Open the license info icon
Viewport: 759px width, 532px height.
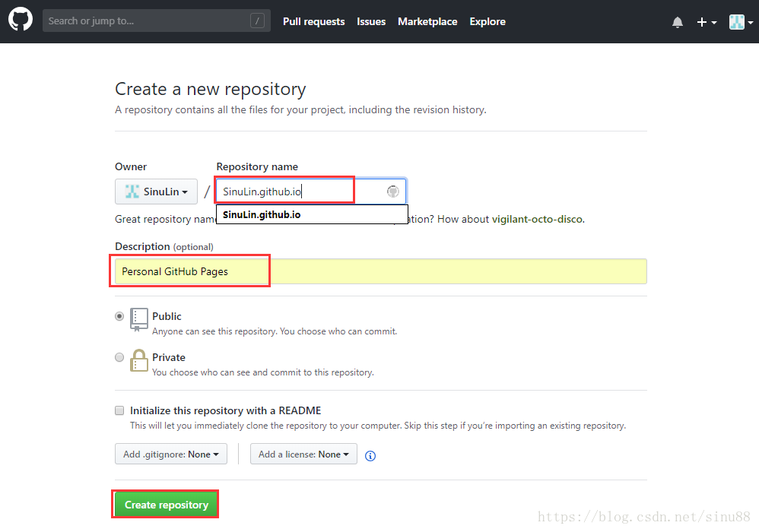370,455
